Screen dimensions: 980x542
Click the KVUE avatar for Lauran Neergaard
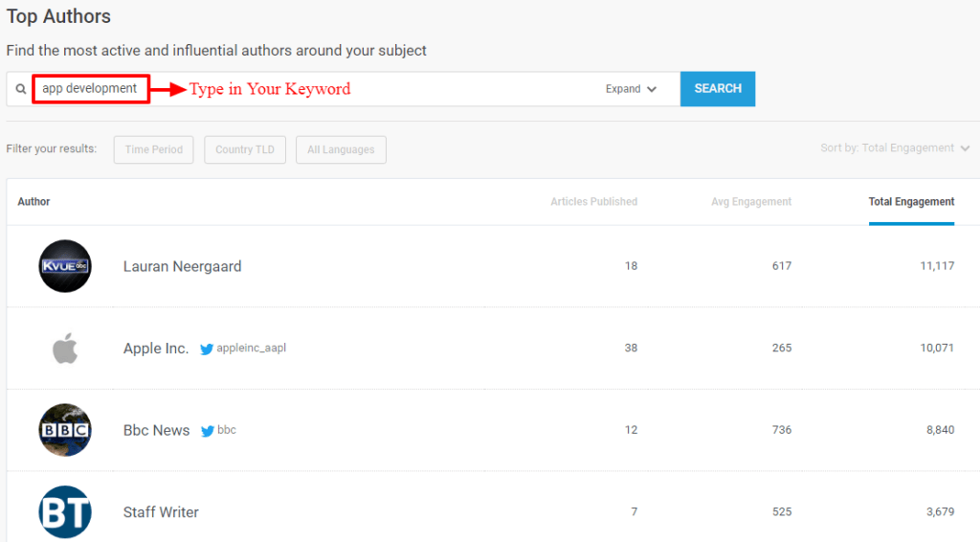click(65, 265)
